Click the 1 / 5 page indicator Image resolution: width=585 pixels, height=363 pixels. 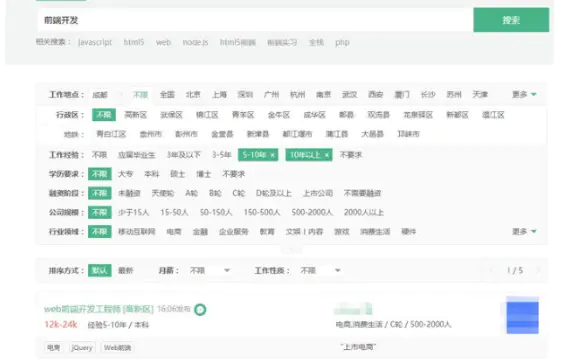pos(515,270)
